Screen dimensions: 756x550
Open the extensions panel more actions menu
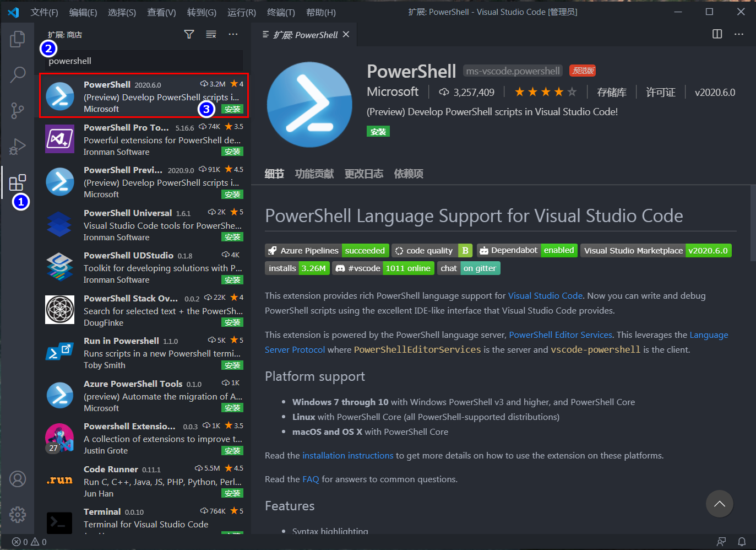click(233, 34)
